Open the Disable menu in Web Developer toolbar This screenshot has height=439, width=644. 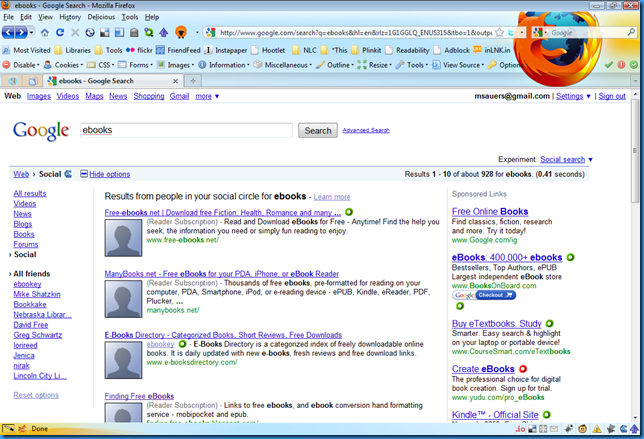coord(21,65)
